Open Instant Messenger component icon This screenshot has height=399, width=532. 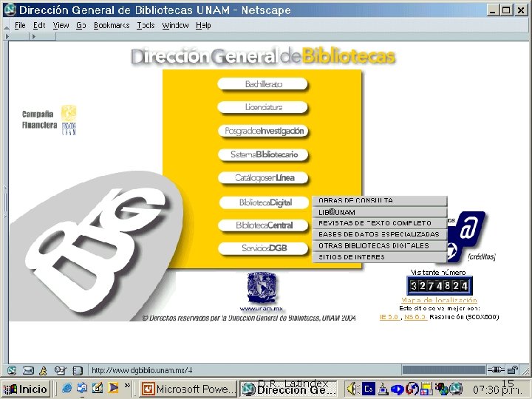(x=43, y=370)
